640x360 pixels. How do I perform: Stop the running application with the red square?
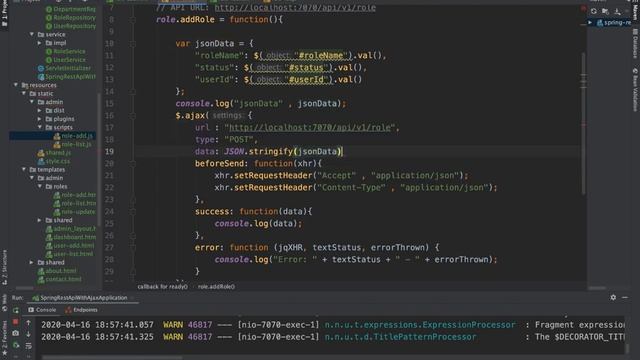click(x=16, y=322)
